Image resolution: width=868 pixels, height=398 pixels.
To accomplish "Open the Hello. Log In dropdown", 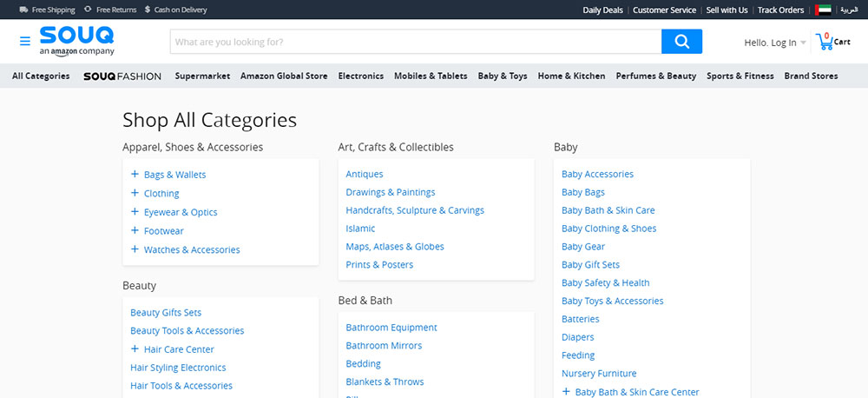I will click(x=774, y=43).
